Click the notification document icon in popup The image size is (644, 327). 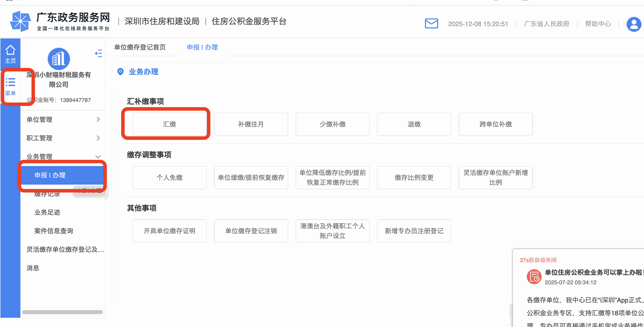click(534, 277)
